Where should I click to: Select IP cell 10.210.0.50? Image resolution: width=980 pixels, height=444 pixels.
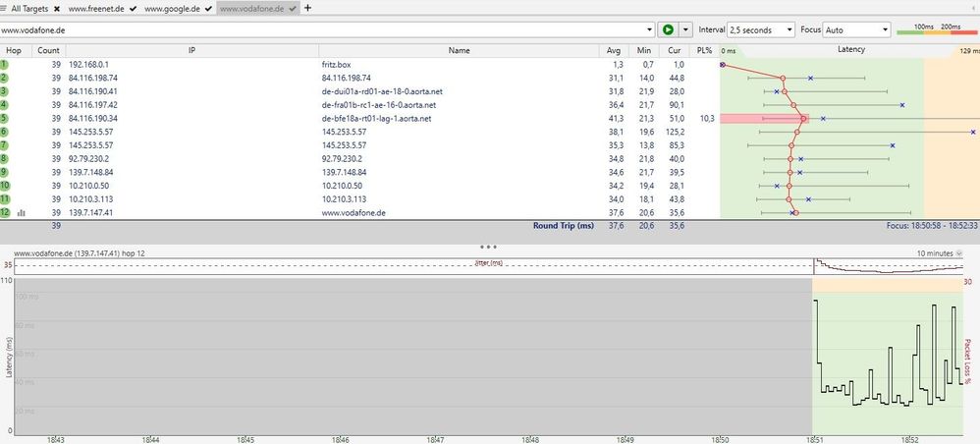[88, 186]
